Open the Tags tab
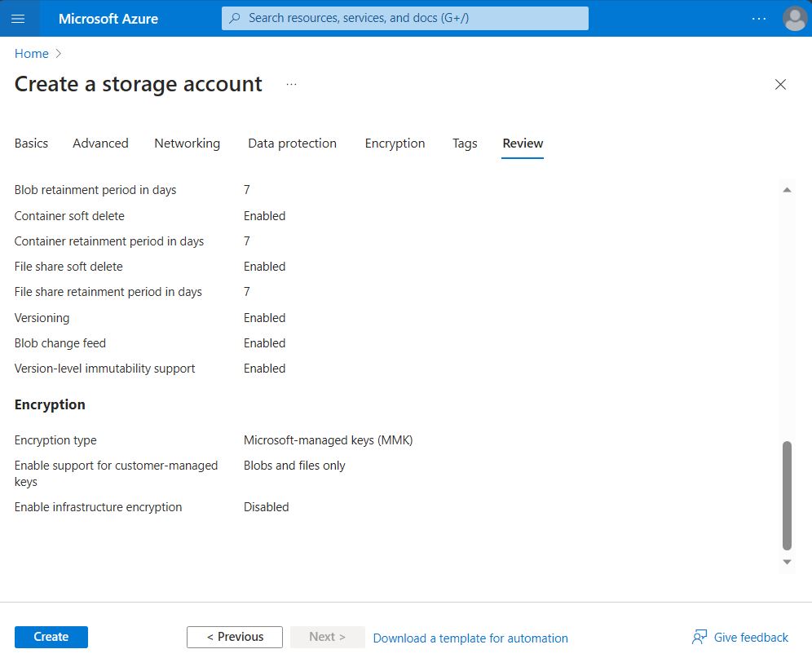This screenshot has height=658, width=812. point(465,144)
